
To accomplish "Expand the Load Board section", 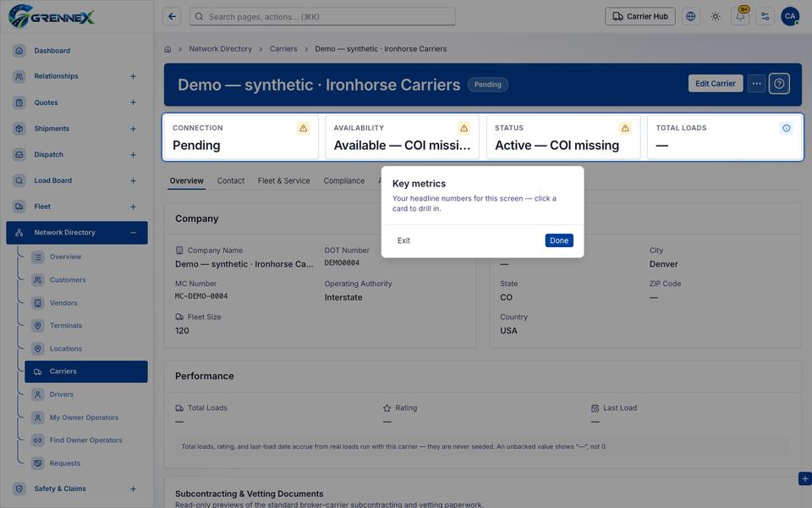I will coord(133,181).
